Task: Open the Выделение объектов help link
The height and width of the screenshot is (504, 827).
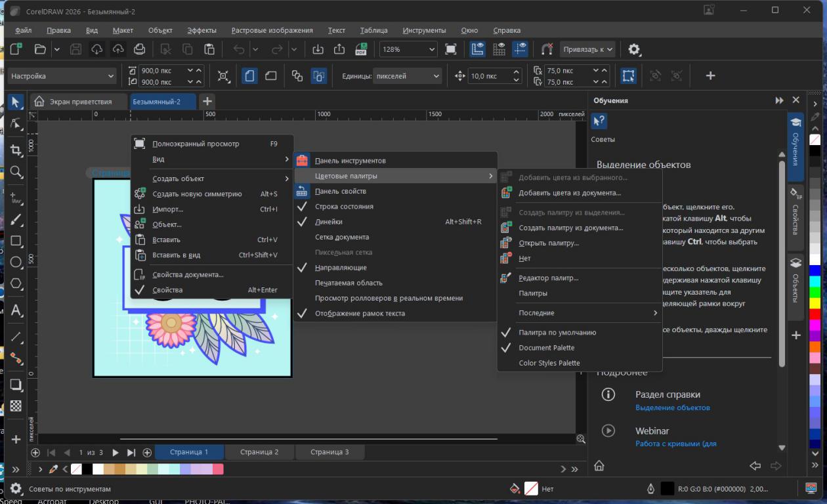Action: point(672,408)
